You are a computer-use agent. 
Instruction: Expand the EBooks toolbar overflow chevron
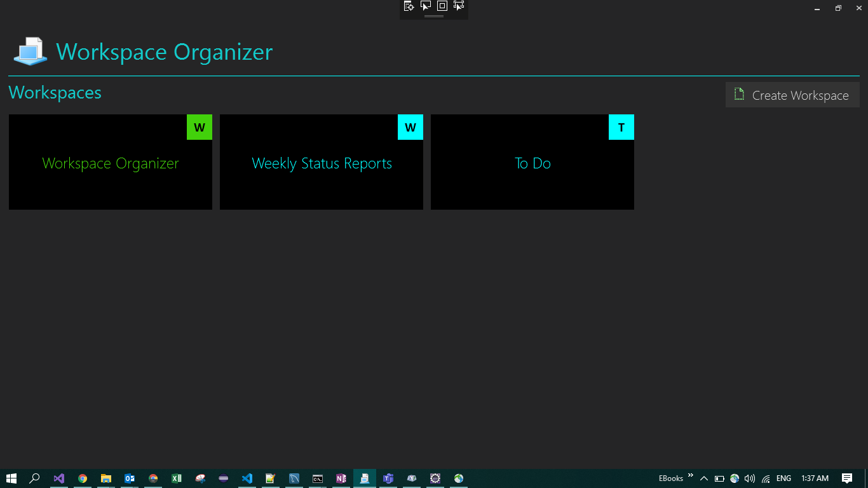(x=691, y=475)
